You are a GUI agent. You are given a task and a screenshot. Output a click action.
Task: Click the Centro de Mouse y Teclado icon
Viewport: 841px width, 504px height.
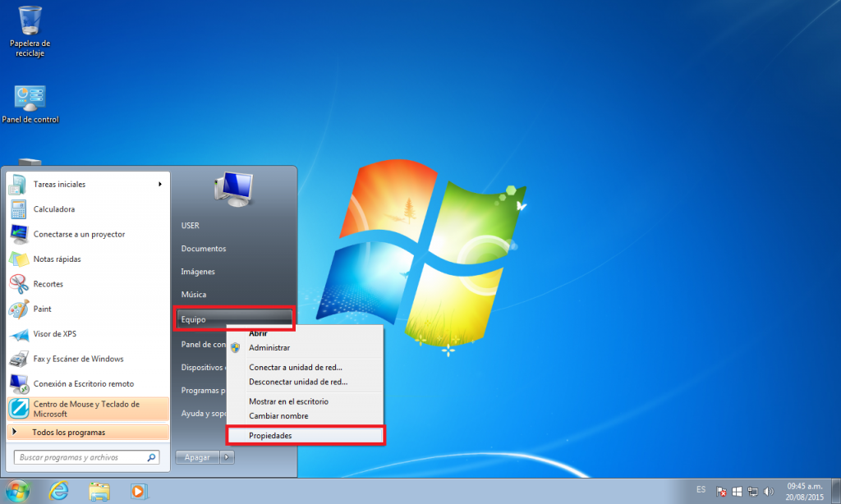pyautogui.click(x=19, y=409)
